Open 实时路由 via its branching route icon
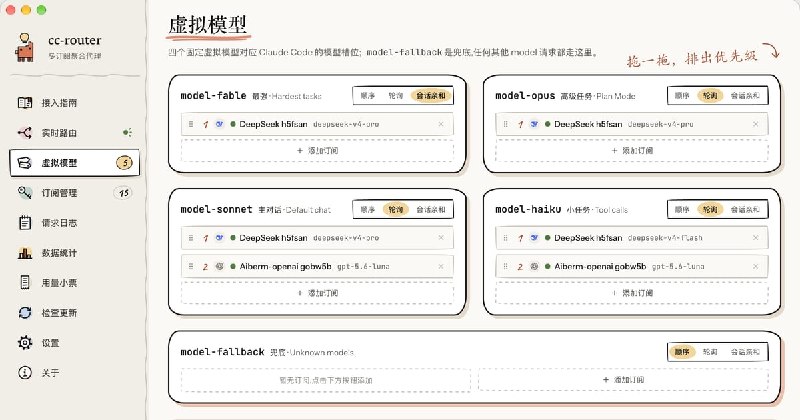The image size is (800, 420). click(x=25, y=133)
